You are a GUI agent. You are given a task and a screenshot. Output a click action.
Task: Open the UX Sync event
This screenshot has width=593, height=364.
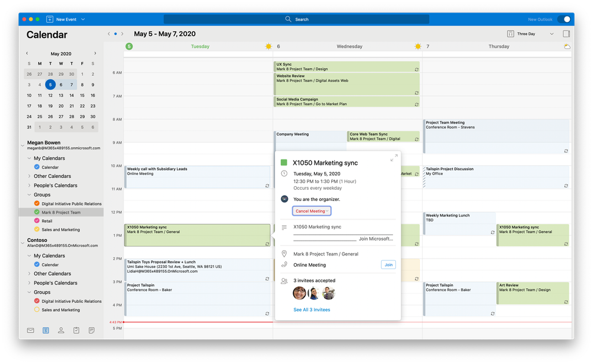tap(347, 67)
